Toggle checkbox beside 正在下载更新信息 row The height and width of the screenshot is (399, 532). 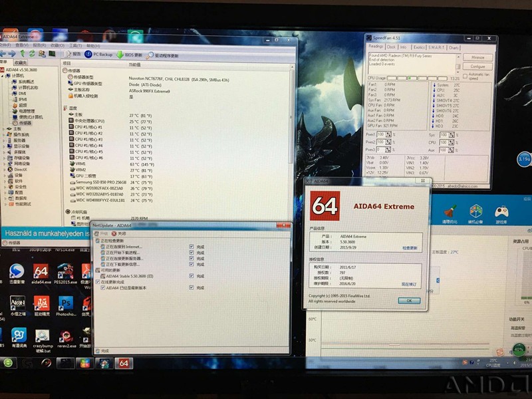192,264
